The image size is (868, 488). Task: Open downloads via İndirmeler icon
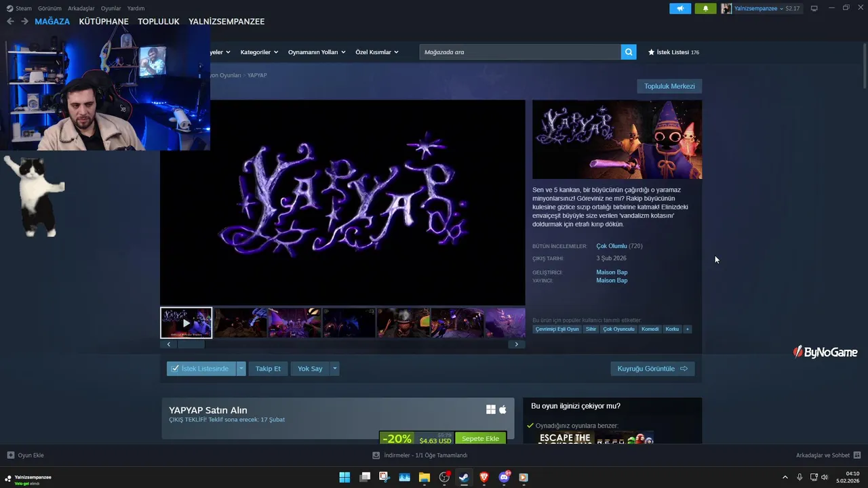pos(376,455)
